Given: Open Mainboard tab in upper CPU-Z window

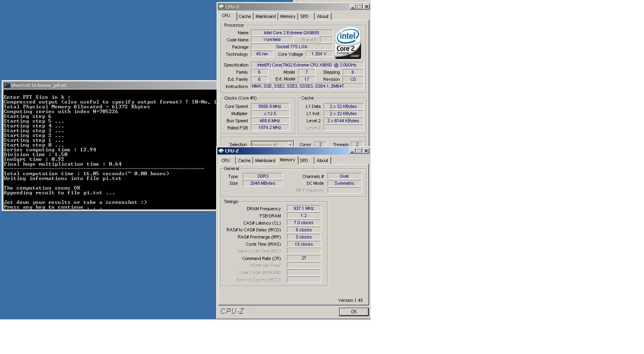Looking at the screenshot, I should click(x=265, y=16).
